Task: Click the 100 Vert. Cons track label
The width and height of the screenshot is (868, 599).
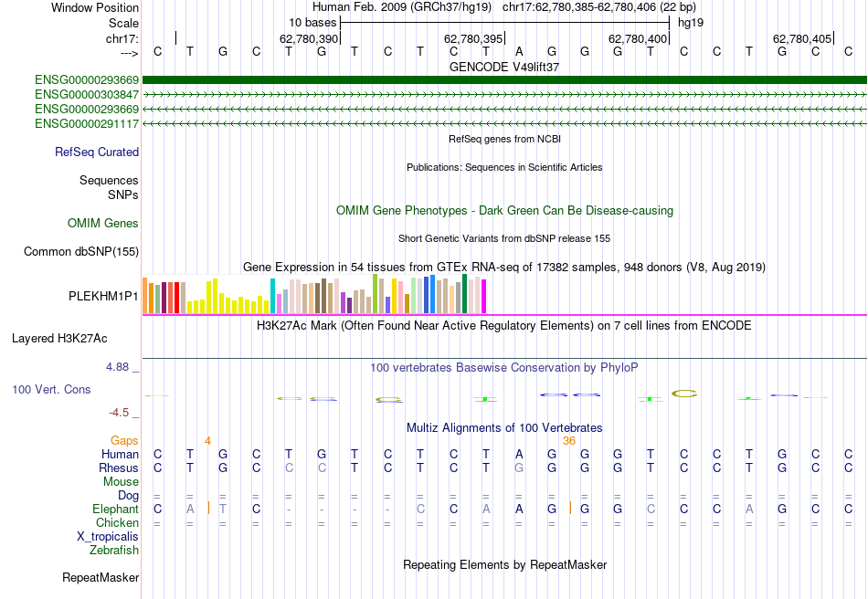Action: (x=51, y=389)
